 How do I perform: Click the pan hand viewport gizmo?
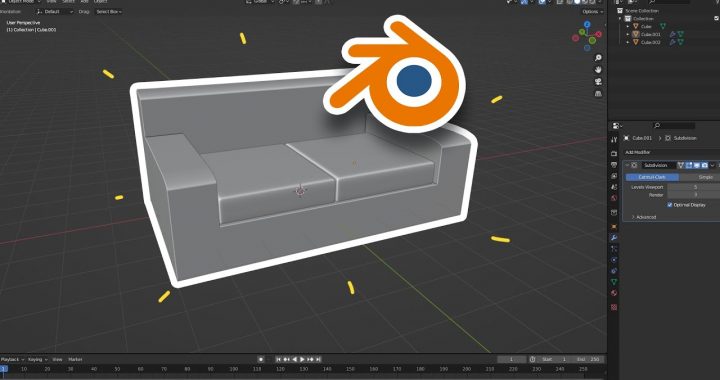[x=598, y=70]
